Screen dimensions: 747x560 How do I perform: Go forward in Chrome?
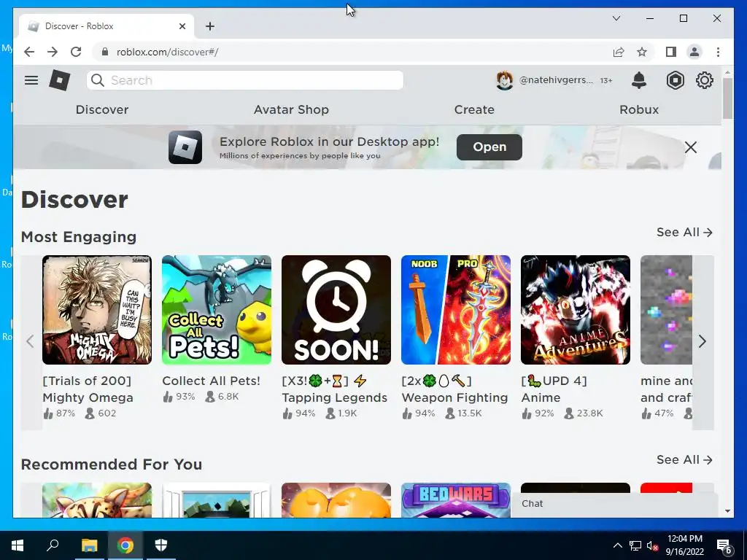coord(53,52)
